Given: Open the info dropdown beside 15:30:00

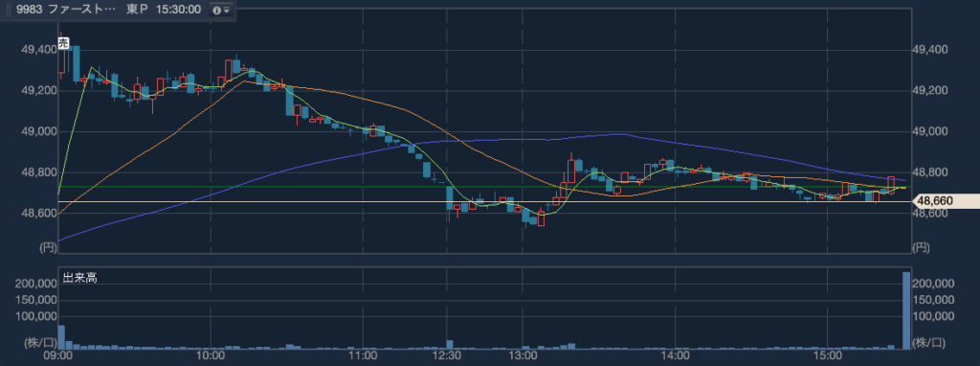Looking at the screenshot, I should click(221, 10).
